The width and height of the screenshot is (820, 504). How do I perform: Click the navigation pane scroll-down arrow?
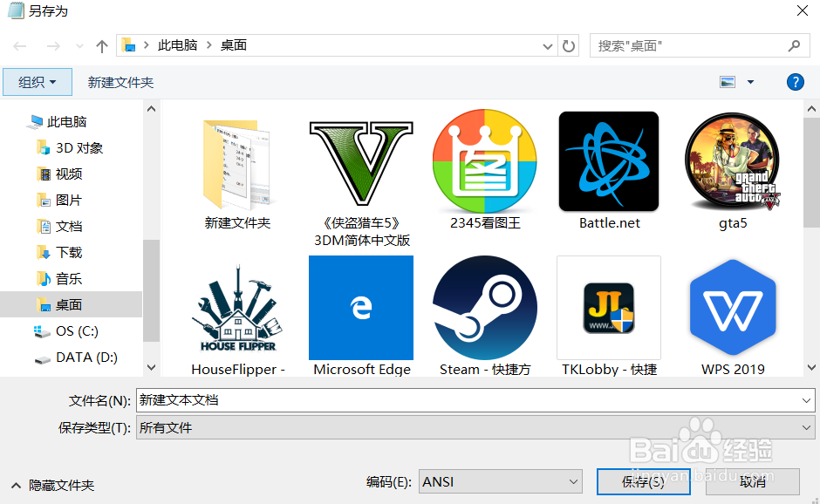[x=151, y=368]
